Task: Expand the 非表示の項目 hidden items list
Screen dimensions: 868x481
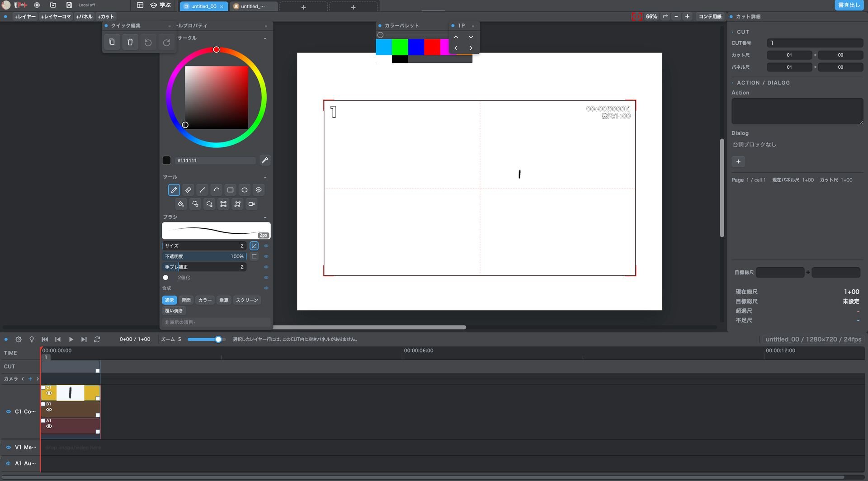Action: (216, 322)
